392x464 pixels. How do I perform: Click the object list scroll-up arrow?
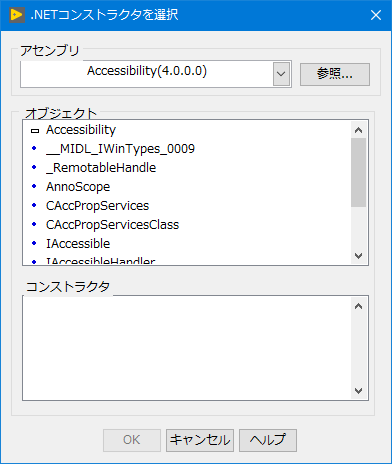click(359, 130)
